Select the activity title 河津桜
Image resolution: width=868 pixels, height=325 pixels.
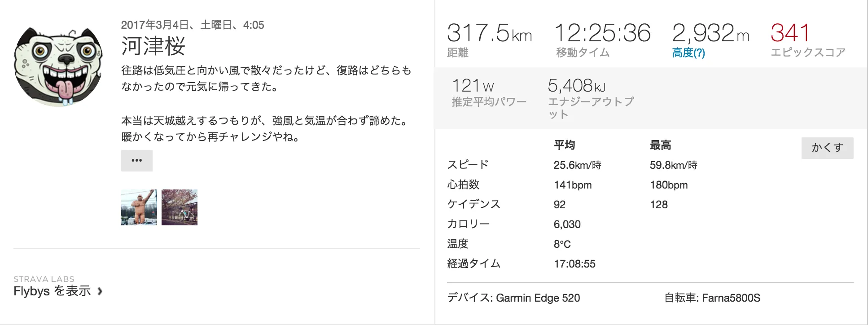(x=153, y=46)
